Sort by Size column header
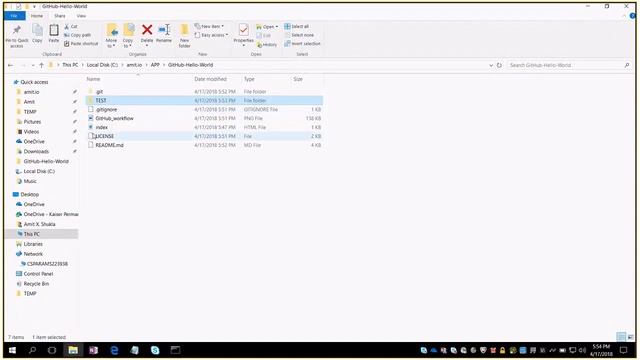640x360 pixels. click(298, 79)
